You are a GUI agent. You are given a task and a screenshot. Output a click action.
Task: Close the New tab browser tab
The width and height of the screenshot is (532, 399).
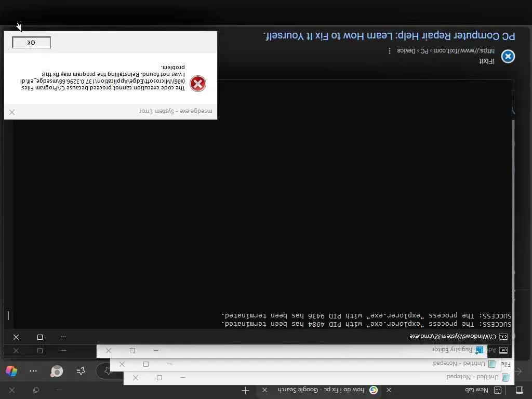(389, 390)
